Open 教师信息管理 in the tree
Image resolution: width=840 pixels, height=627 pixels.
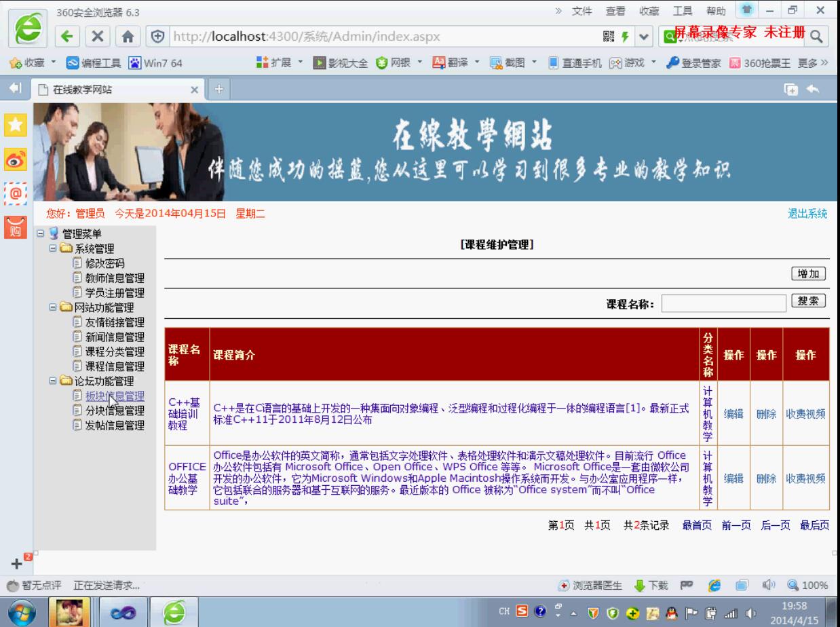click(115, 278)
